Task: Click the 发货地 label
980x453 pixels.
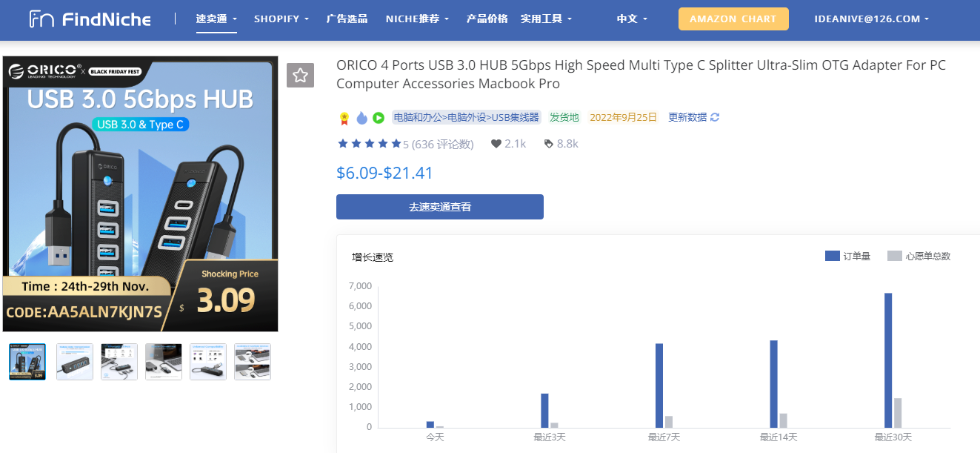Action: (x=564, y=117)
